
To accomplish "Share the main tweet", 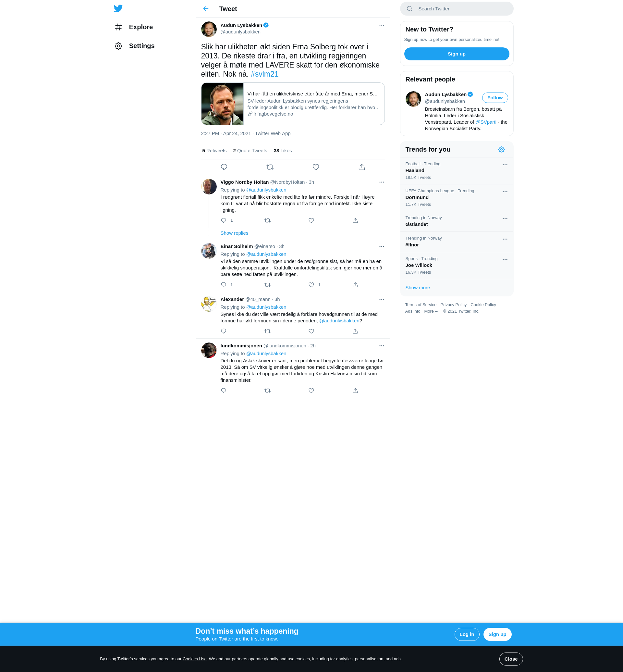I will pos(362,167).
